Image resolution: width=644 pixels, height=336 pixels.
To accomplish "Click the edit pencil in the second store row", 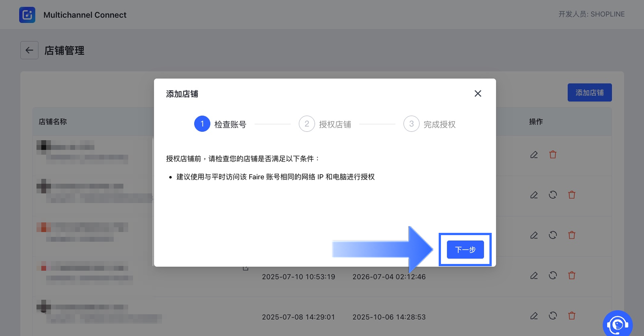I will point(534,195).
